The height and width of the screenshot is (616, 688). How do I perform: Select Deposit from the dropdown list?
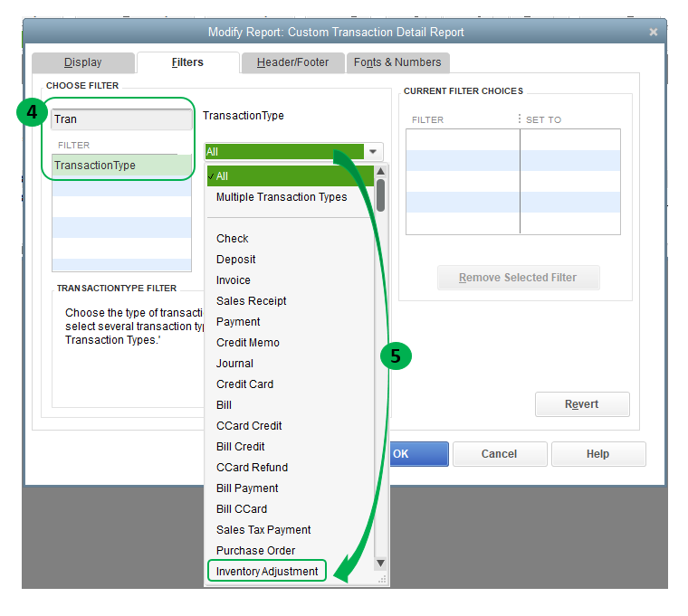235,260
